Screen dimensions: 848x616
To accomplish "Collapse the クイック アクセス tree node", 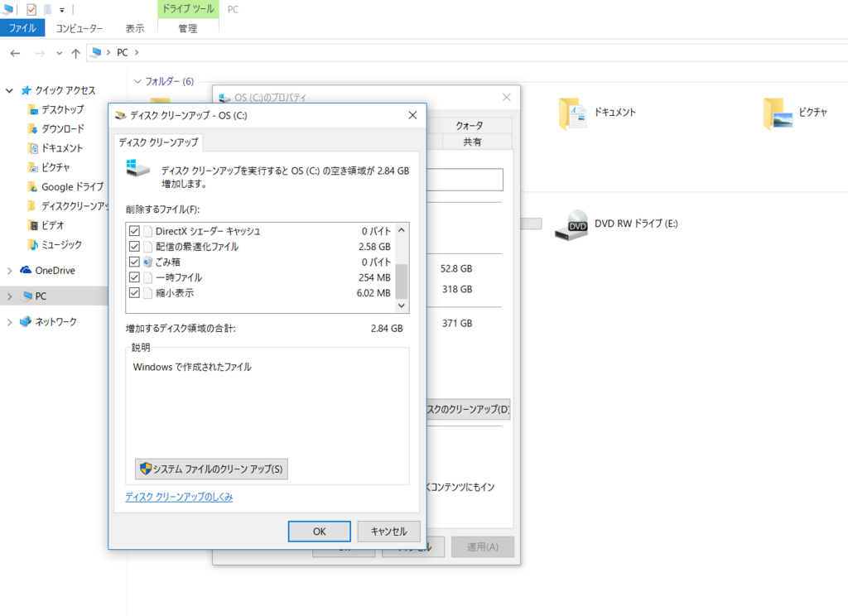I will click(x=9, y=90).
